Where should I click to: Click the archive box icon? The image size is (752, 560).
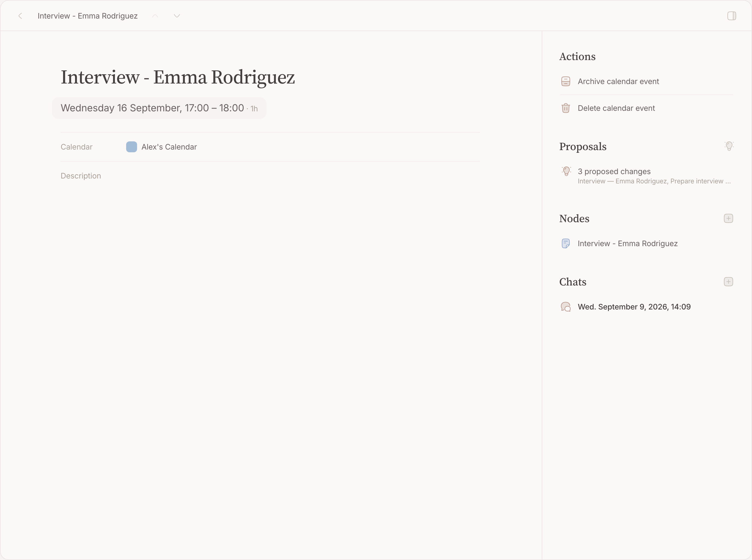(566, 81)
